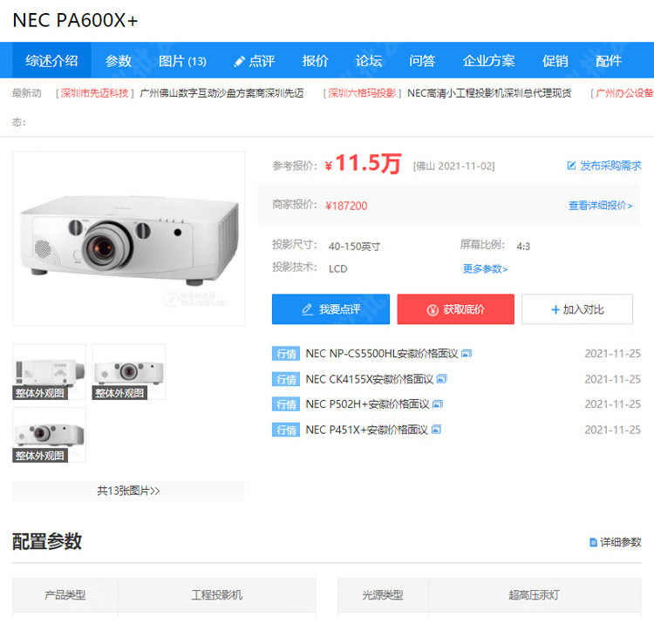The height and width of the screenshot is (644, 654).
Task: Add product via 加入对比 button
Action: click(577, 309)
